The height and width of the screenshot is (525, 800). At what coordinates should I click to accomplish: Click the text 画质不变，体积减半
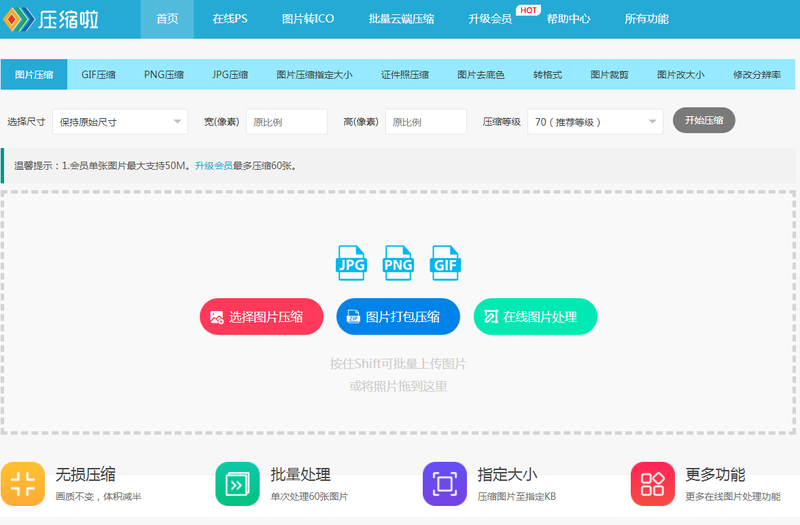tap(98, 496)
